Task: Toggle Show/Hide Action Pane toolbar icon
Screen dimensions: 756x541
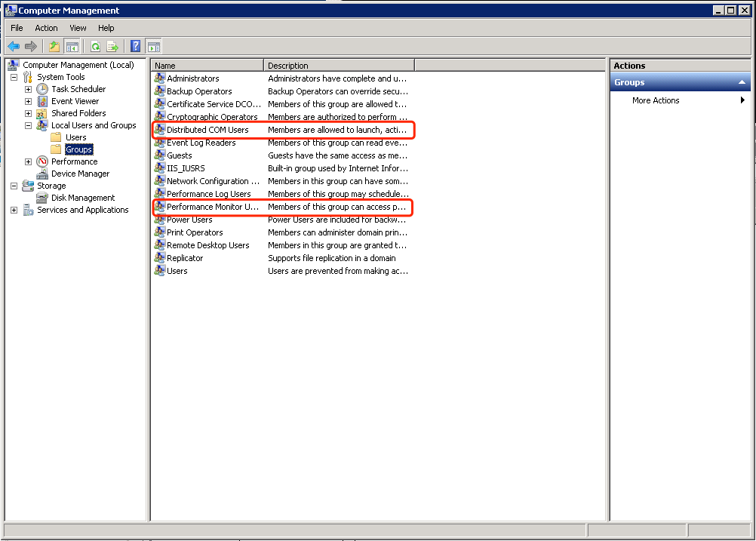Action: [154, 46]
